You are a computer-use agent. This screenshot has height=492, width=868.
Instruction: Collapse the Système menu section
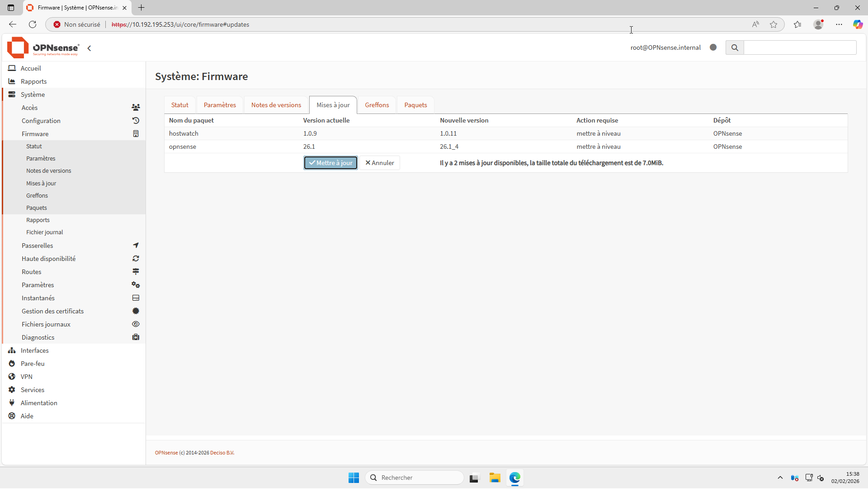click(x=33, y=95)
